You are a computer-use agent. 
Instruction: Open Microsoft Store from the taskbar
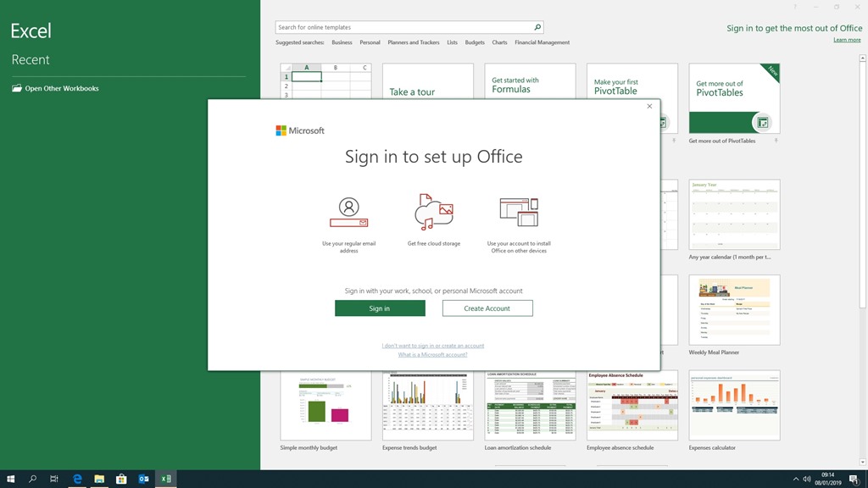click(x=121, y=479)
